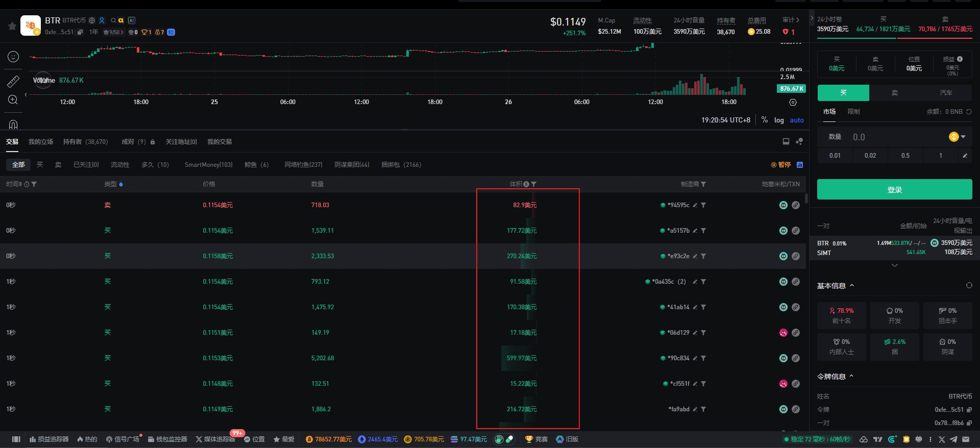This screenshot has width=980, height=448.
Task: Click the trade list vertical scrollbar
Action: (x=806, y=198)
